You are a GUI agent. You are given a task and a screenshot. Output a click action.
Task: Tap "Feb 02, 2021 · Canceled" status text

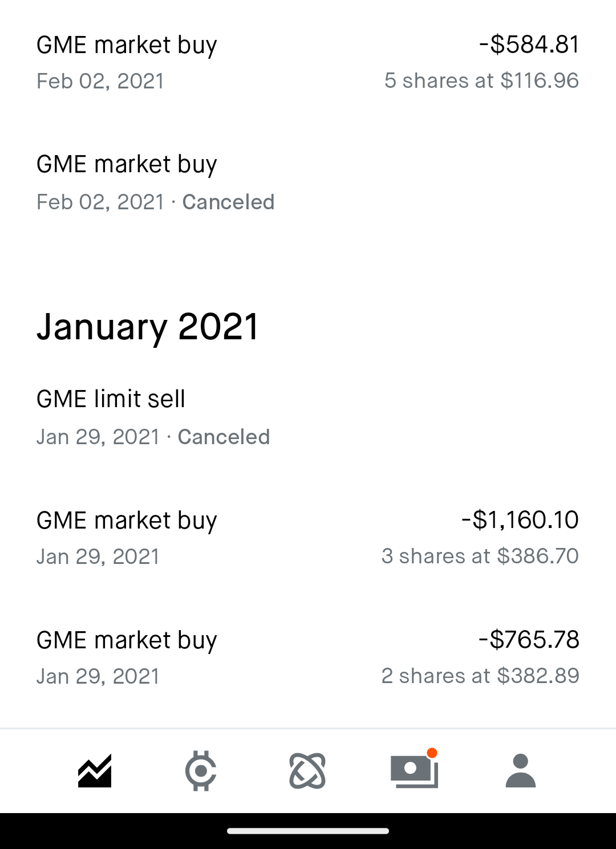[155, 202]
